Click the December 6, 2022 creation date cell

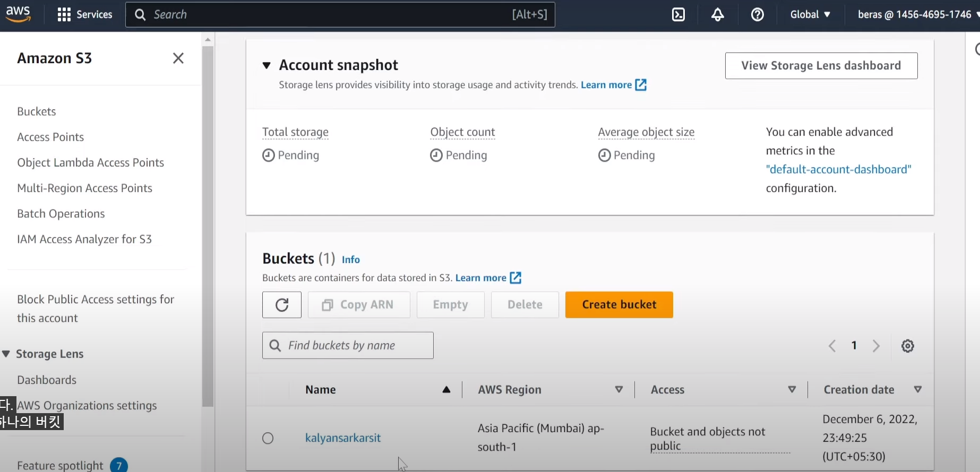pyautogui.click(x=870, y=438)
